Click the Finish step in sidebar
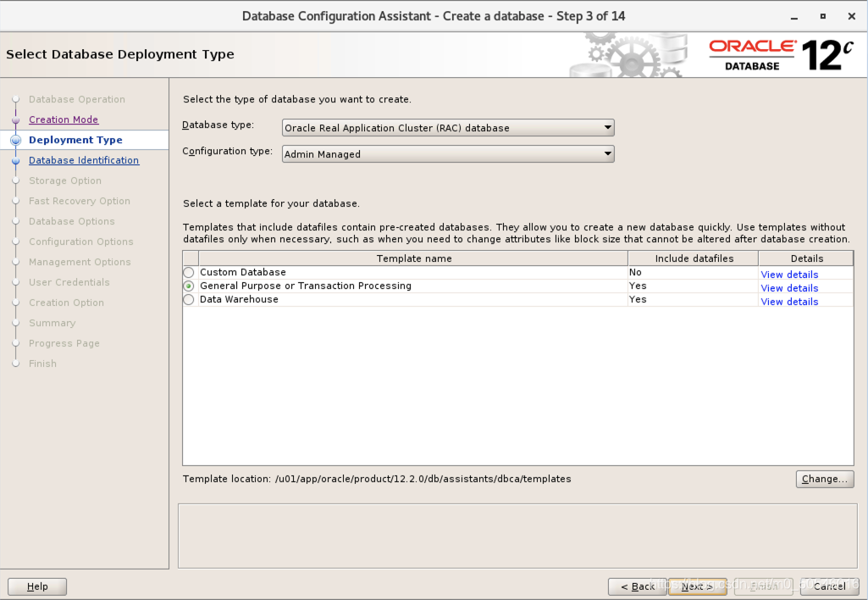The image size is (868, 600). click(42, 364)
